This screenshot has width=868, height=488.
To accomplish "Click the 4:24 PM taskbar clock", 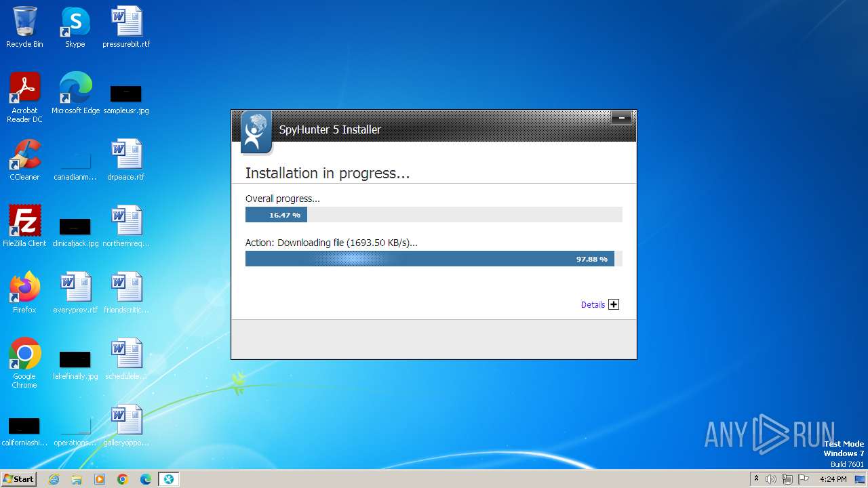I will click(833, 479).
